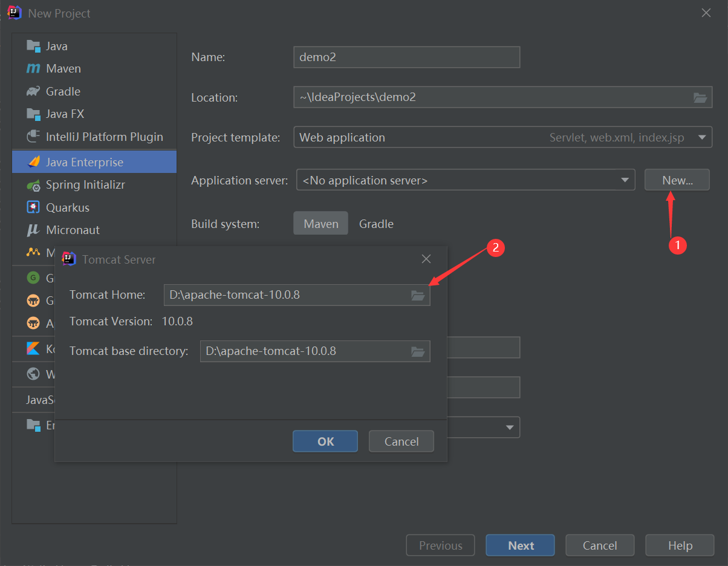The height and width of the screenshot is (566, 728).
Task: Open Project template dropdown
Action: 702,137
